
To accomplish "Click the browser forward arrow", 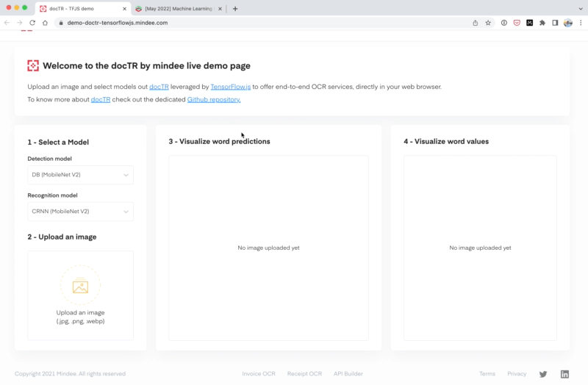I will (20, 23).
